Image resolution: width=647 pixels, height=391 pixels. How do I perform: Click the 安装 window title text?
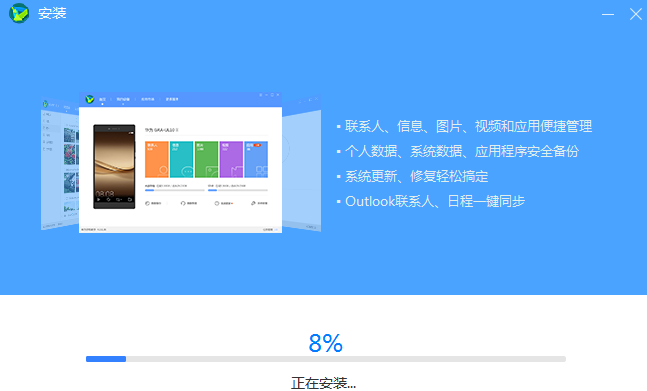[52, 13]
